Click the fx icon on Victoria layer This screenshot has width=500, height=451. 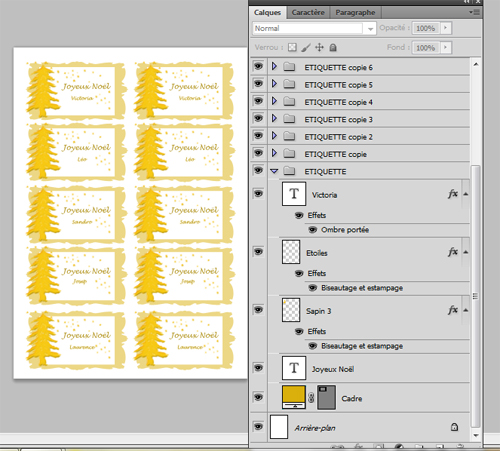[x=453, y=194]
